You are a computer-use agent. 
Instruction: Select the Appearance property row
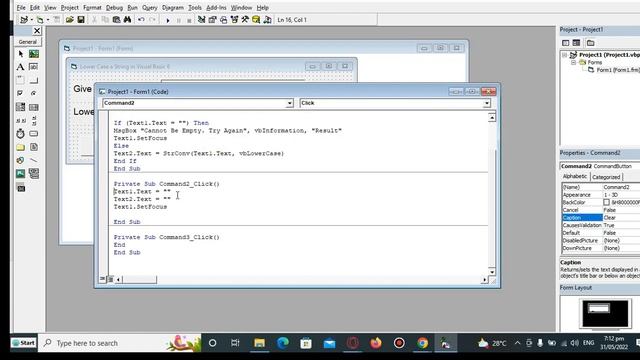601,195
